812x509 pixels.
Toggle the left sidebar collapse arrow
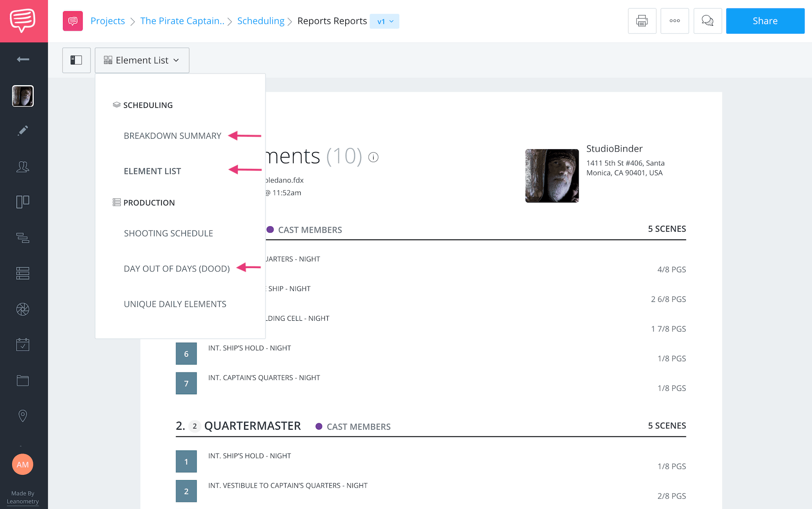pos(22,58)
